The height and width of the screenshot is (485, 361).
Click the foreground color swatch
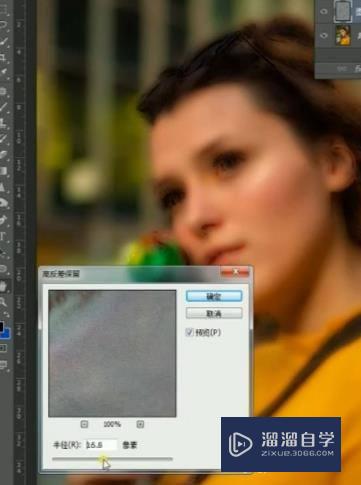[x=1, y=326]
